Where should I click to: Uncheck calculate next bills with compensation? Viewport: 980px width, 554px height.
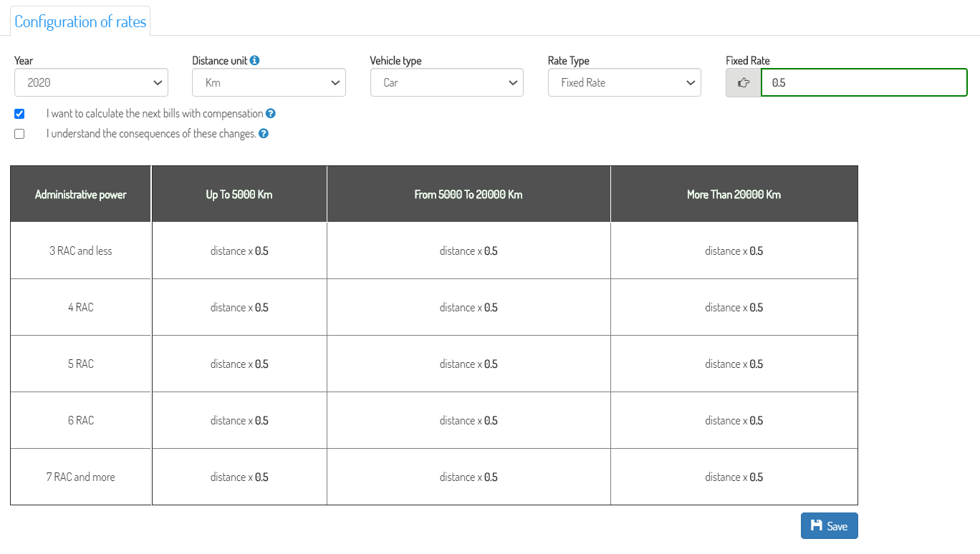[x=19, y=114]
